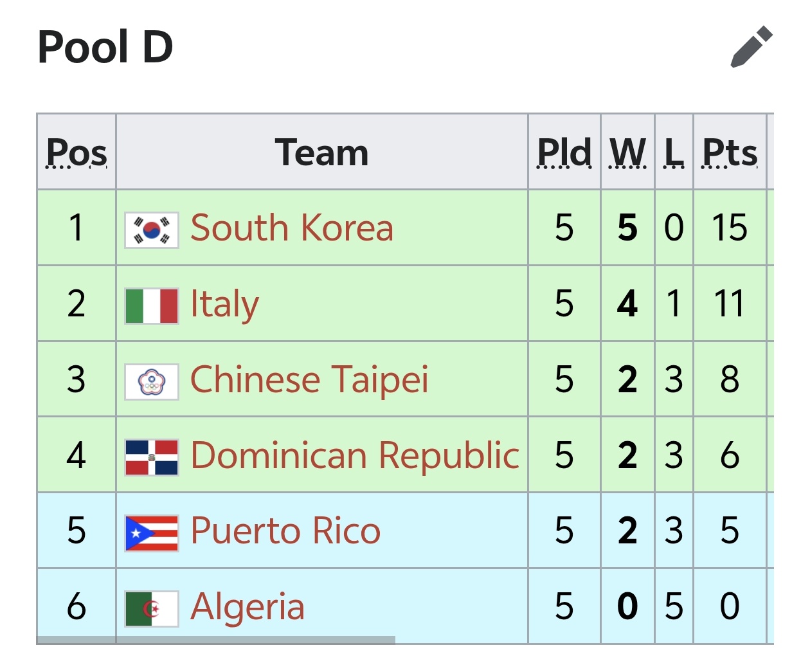810x672 pixels.
Task: Click the Algeria flag icon
Action: pyautogui.click(x=152, y=608)
